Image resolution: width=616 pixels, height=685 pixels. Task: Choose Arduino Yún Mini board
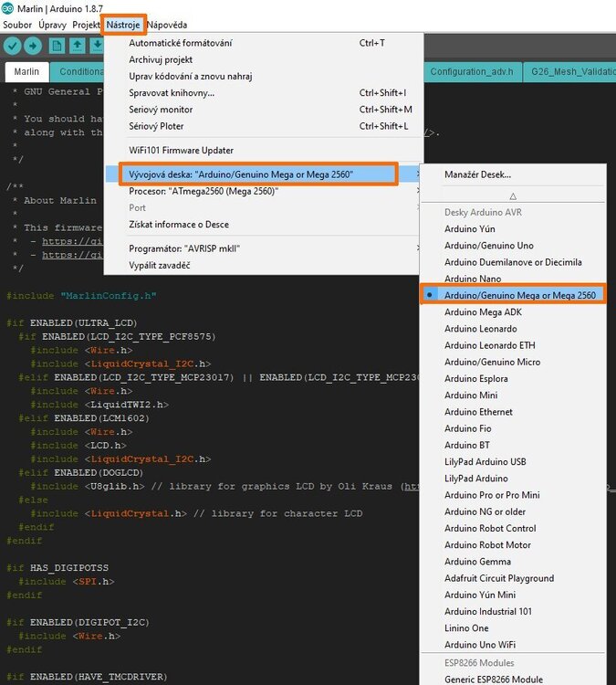(513, 595)
